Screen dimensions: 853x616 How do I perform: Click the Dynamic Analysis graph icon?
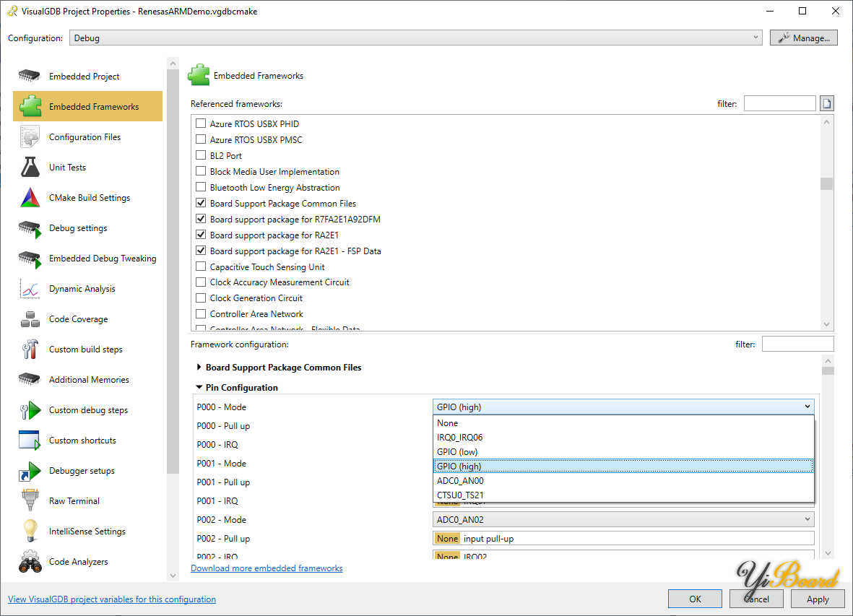pos(30,289)
